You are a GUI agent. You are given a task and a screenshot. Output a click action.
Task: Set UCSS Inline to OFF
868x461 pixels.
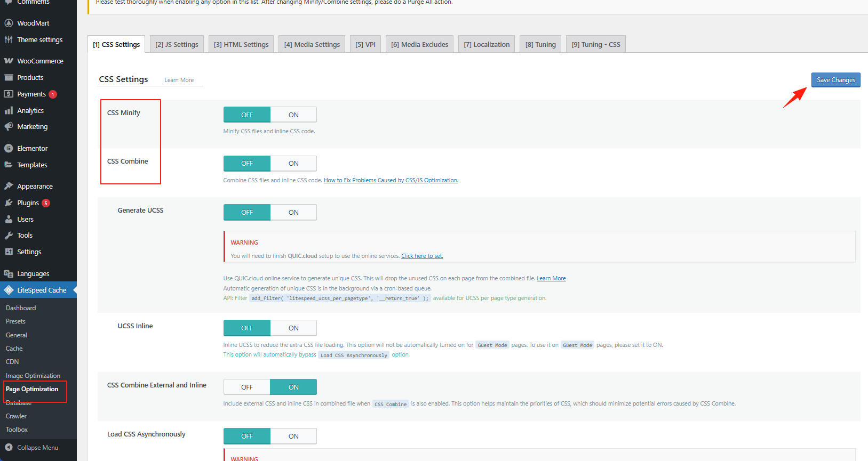(x=247, y=328)
